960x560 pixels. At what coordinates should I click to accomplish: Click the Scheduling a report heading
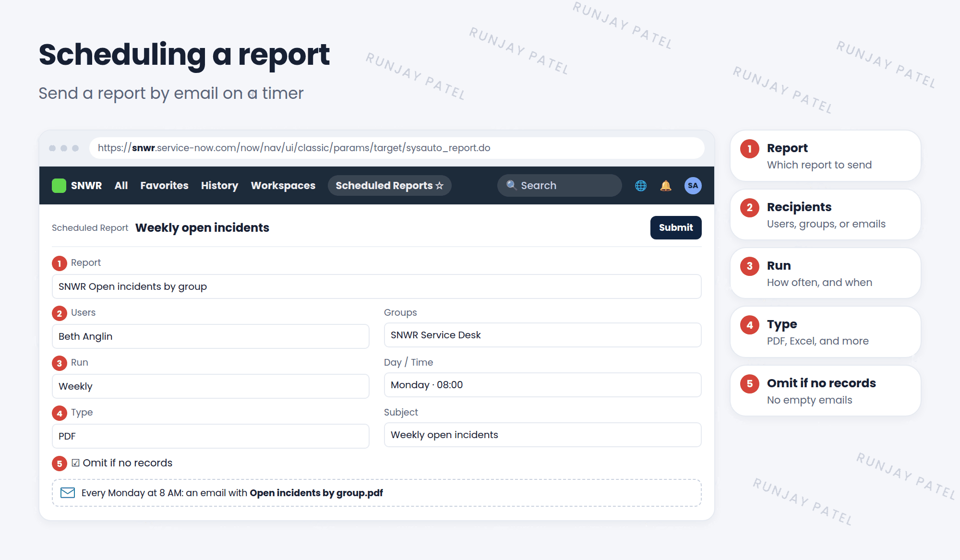pos(184,55)
